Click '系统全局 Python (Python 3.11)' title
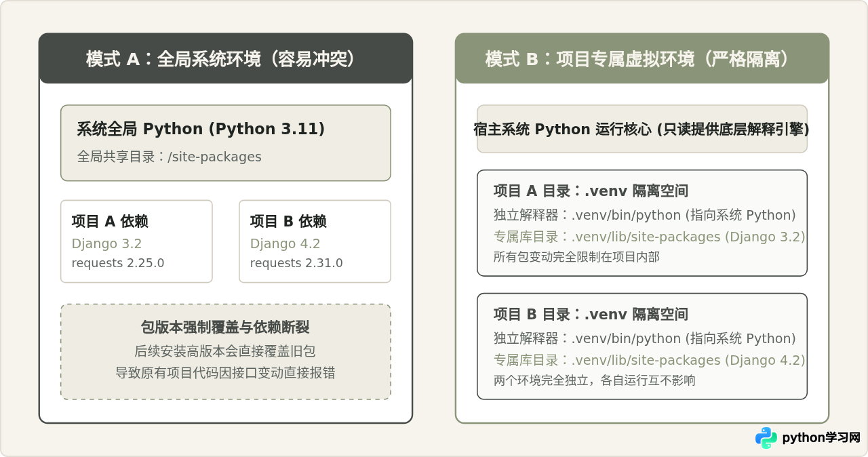The image size is (868, 457). coord(201,129)
